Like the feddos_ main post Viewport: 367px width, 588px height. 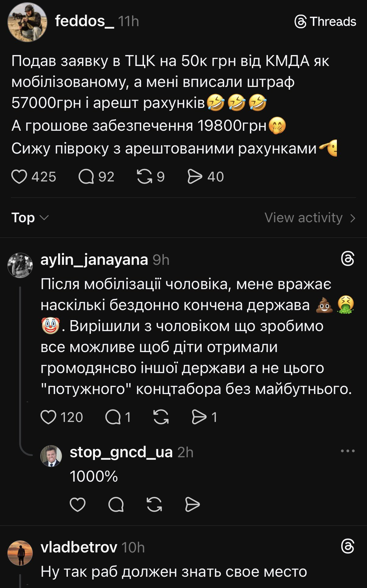pos(19,177)
